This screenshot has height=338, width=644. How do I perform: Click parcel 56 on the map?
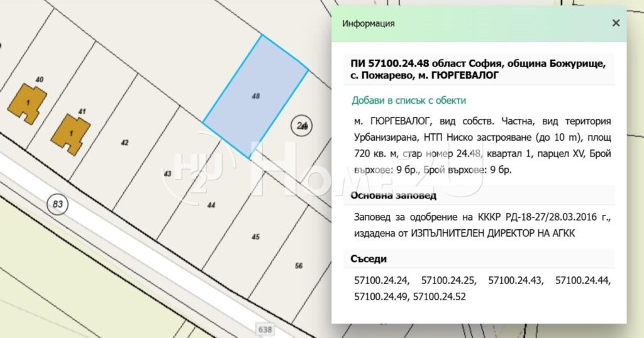[299, 266]
